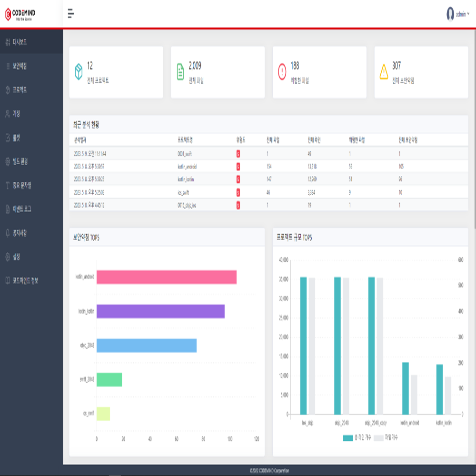Click the yellow triangle icon beside 307
This screenshot has width=476, height=476.
tap(384, 72)
